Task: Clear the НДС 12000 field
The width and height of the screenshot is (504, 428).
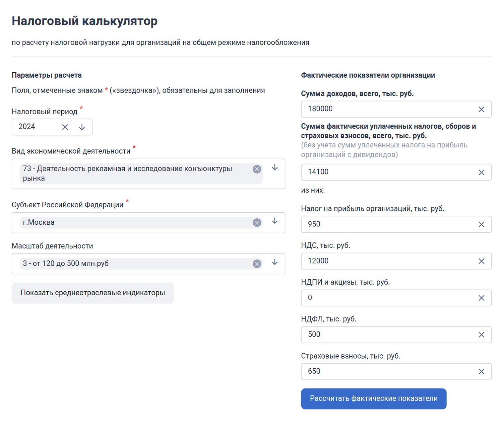Action: [x=481, y=261]
